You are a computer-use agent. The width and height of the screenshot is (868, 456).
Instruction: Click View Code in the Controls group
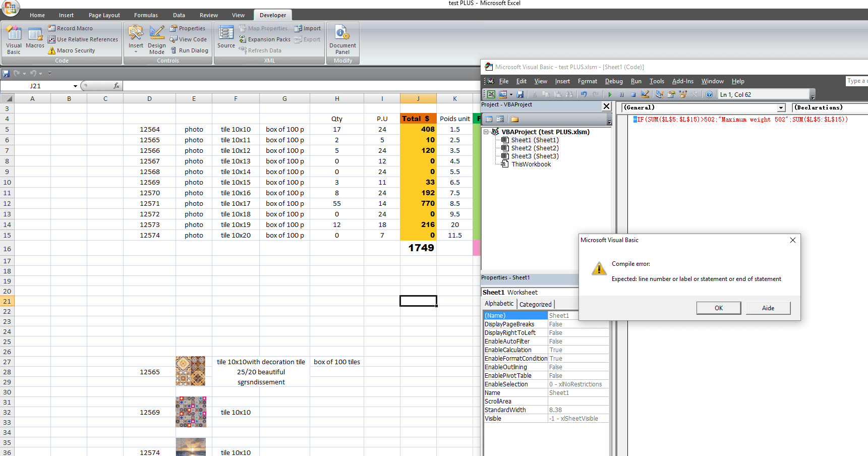coord(188,39)
